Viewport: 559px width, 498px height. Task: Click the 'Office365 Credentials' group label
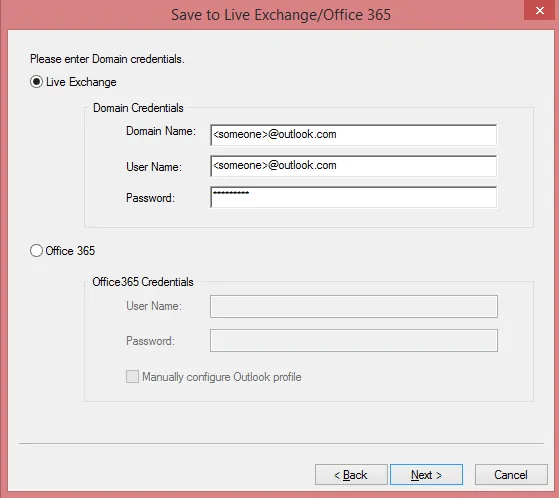coord(143,282)
